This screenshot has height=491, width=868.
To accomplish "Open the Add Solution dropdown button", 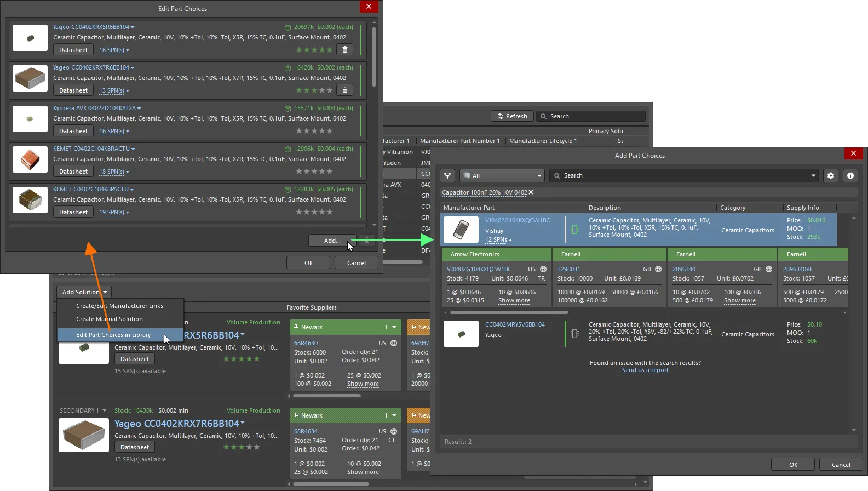I will coord(84,292).
